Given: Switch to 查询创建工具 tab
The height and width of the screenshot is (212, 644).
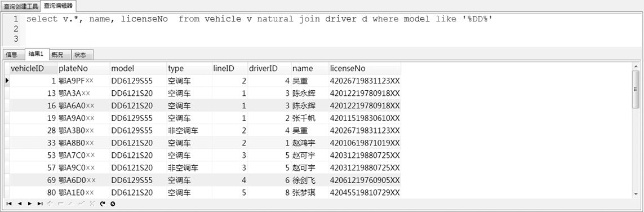Looking at the screenshot, I should (20, 6).
